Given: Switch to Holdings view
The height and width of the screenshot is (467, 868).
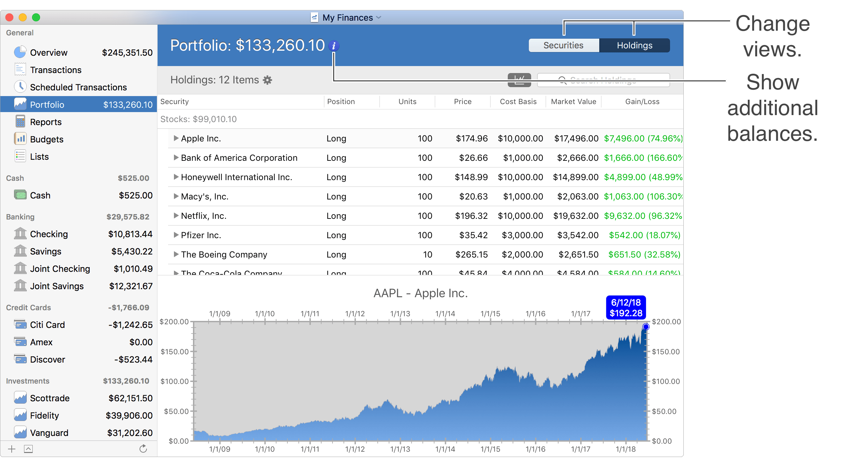Looking at the screenshot, I should 634,45.
